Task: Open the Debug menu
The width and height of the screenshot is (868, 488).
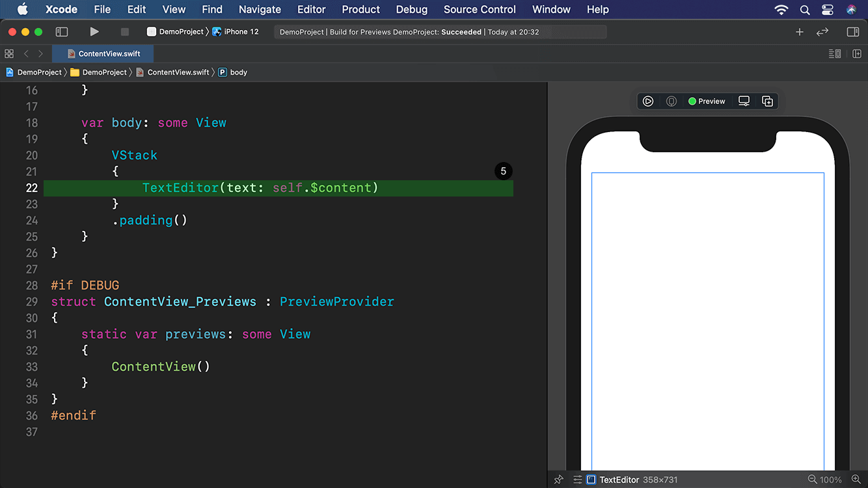Action: coord(412,9)
